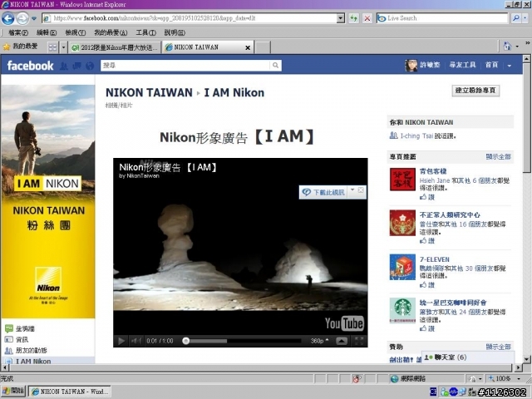The width and height of the screenshot is (532, 399).
Task: Toggle video fullscreen mode
Action: coord(359,341)
